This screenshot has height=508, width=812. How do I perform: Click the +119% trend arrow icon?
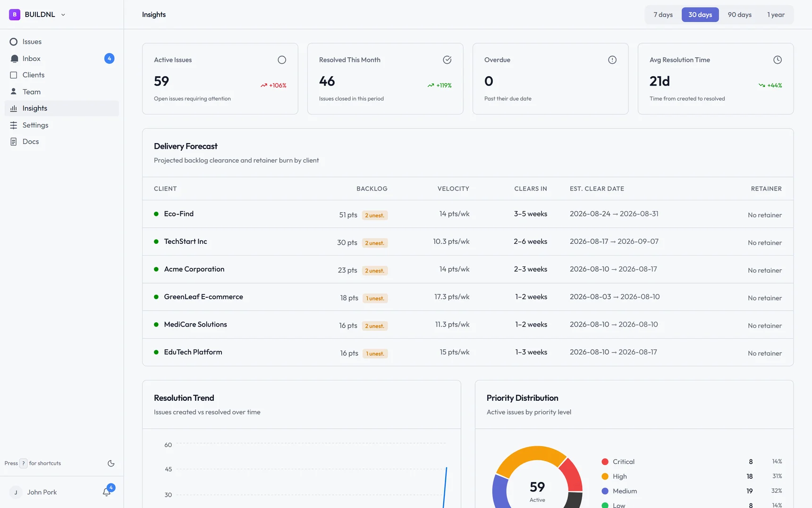click(x=431, y=86)
